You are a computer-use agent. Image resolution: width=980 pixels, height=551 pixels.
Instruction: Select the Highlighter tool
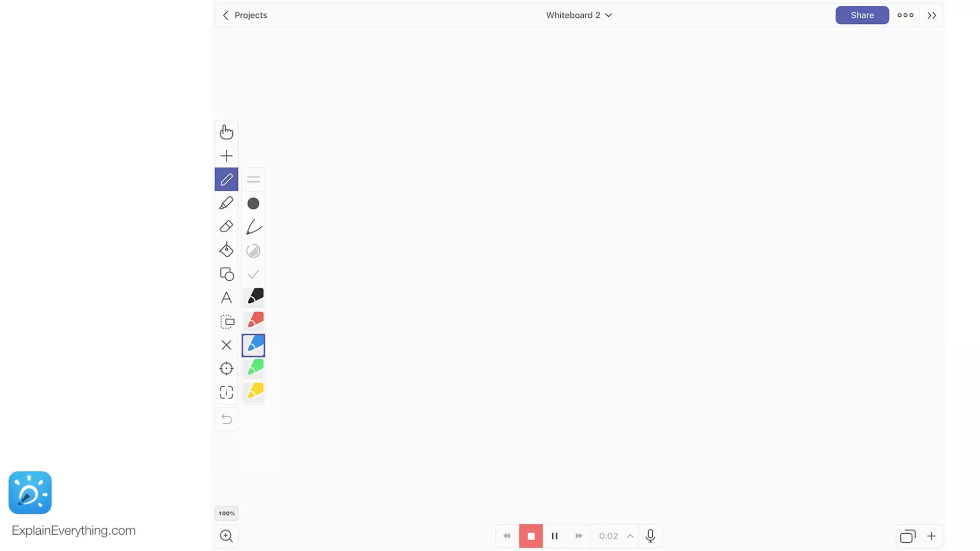click(226, 203)
